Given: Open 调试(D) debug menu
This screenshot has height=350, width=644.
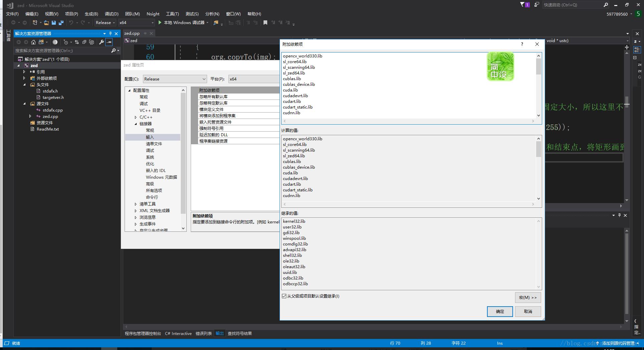Looking at the screenshot, I should (112, 14).
